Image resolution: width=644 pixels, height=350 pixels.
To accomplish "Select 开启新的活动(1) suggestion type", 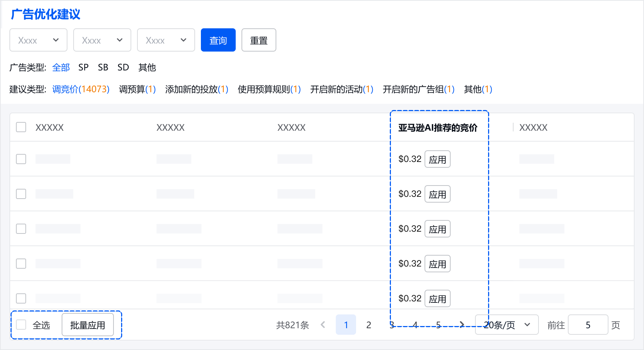I will tap(342, 89).
